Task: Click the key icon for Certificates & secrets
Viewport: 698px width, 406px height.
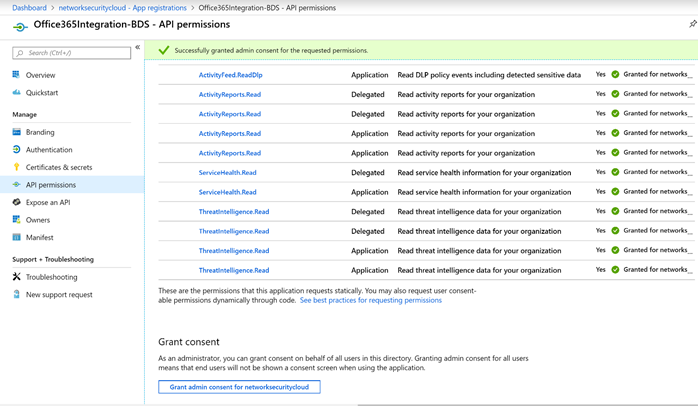Action: tap(16, 167)
